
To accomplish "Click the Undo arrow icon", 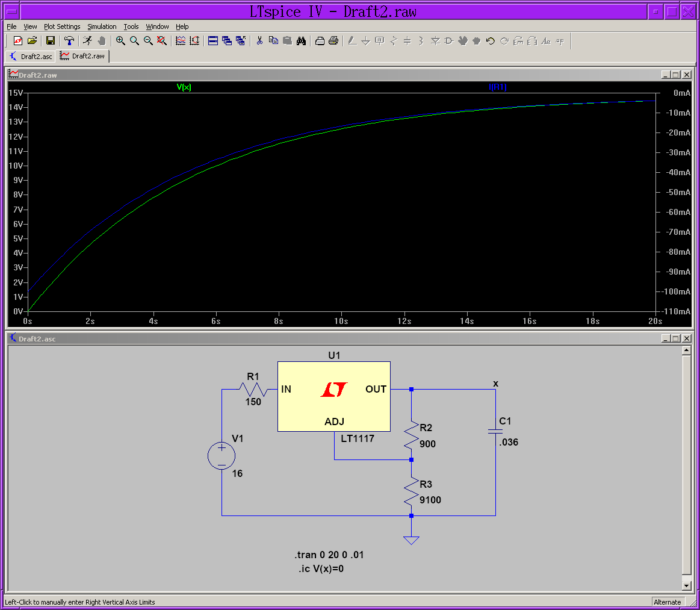I will coord(490,41).
